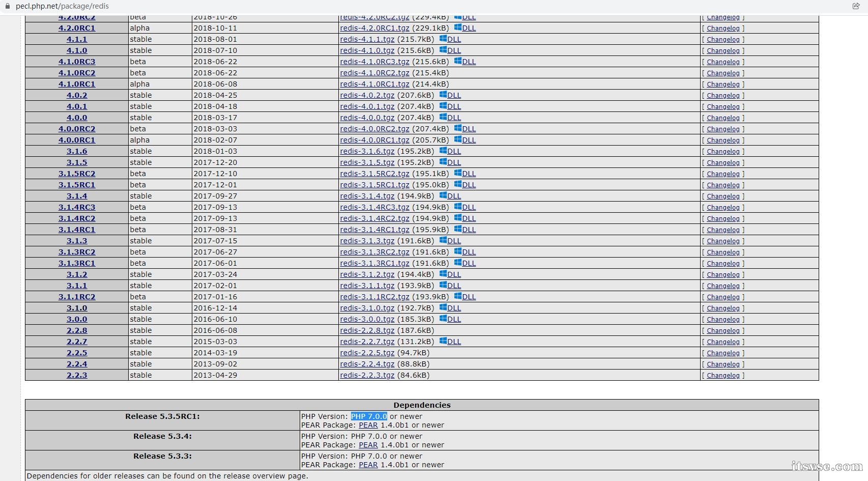View Changelog for version 4.1.0RC1
This screenshot has width=868, height=481.
[x=723, y=84]
